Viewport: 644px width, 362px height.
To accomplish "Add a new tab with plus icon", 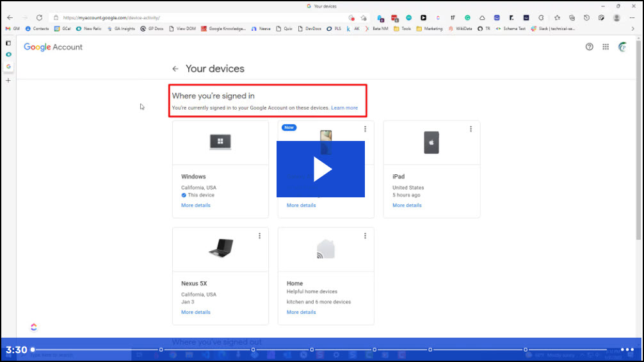I will 8,81.
